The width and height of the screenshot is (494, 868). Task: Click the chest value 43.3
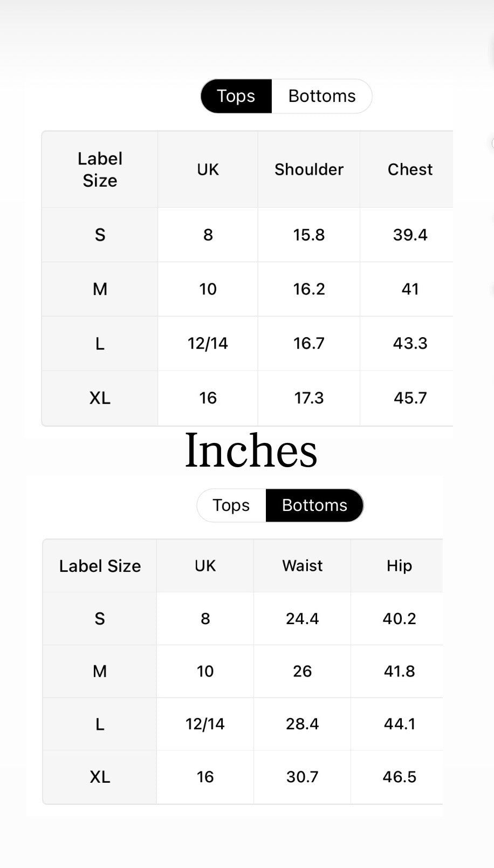pos(410,344)
